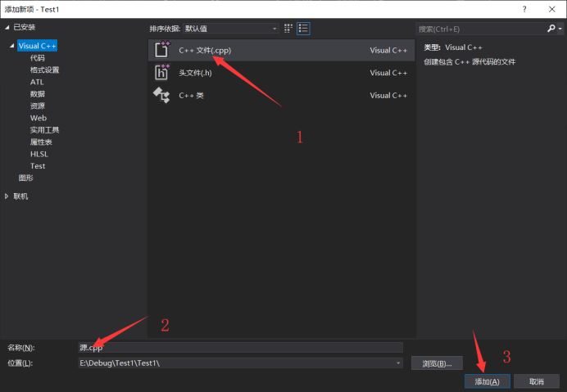Select the 属性表 category

[x=41, y=142]
